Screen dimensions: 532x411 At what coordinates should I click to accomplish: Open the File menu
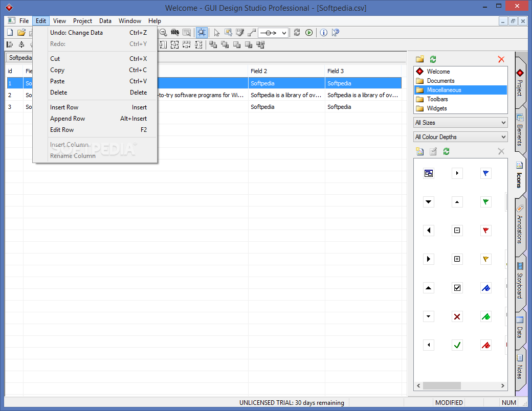coord(24,20)
